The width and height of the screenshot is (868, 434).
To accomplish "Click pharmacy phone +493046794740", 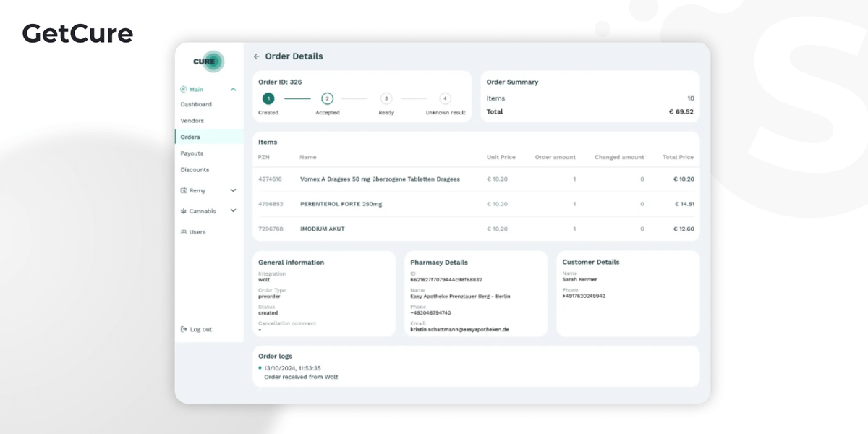I will 430,312.
